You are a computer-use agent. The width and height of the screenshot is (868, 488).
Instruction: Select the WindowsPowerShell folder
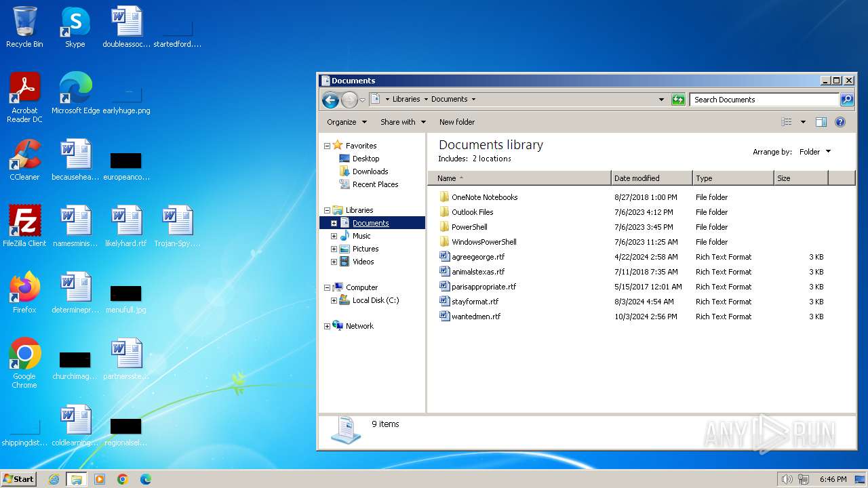[484, 242]
